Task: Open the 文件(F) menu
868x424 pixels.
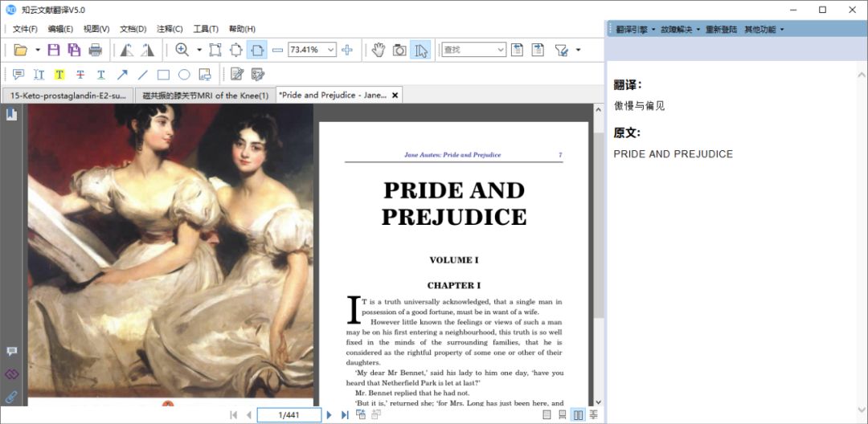Action: point(25,29)
